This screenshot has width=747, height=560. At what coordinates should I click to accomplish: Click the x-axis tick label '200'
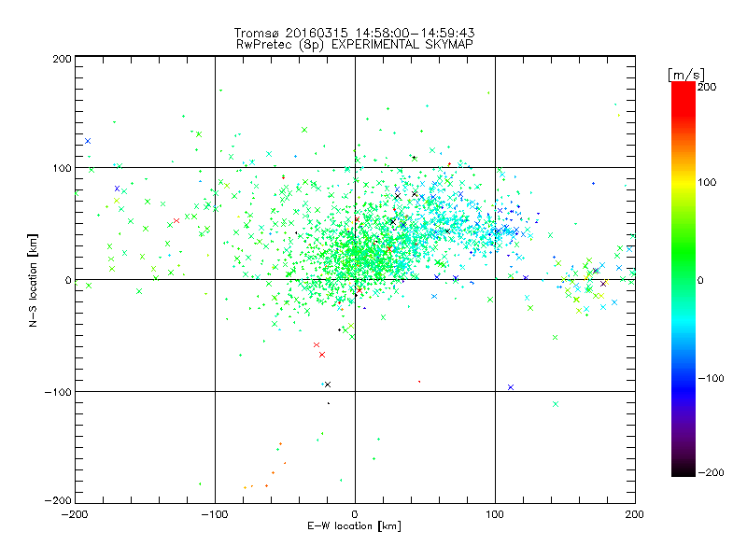click(635, 514)
